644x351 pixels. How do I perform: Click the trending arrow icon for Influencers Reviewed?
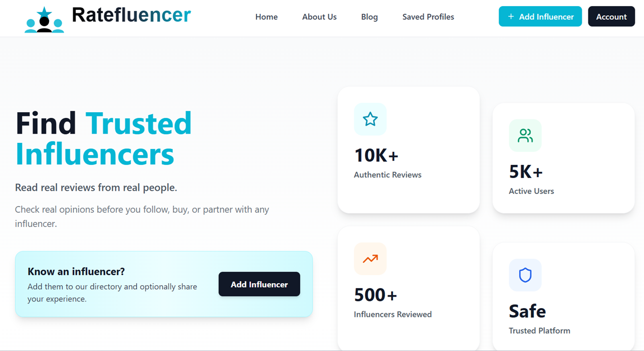pos(370,259)
